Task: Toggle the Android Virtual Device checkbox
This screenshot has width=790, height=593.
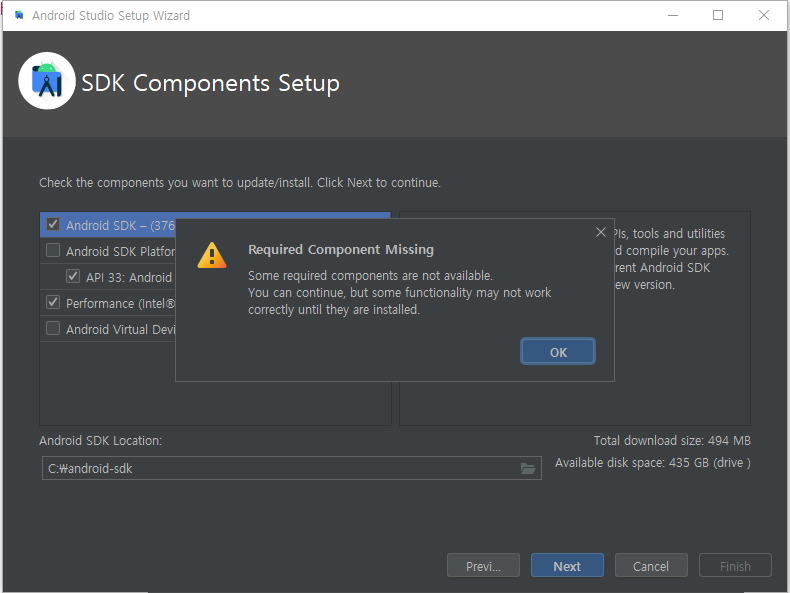Action: (x=53, y=328)
